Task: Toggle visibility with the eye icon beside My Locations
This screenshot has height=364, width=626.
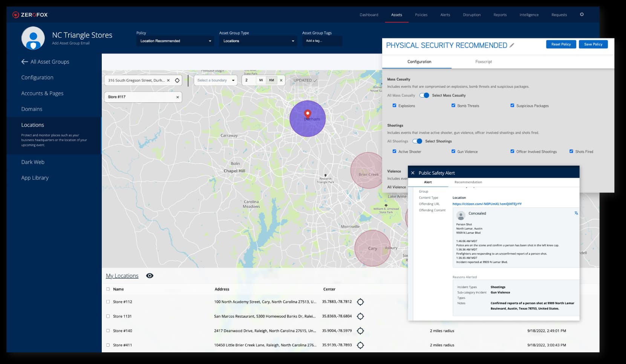Action: pyautogui.click(x=150, y=276)
